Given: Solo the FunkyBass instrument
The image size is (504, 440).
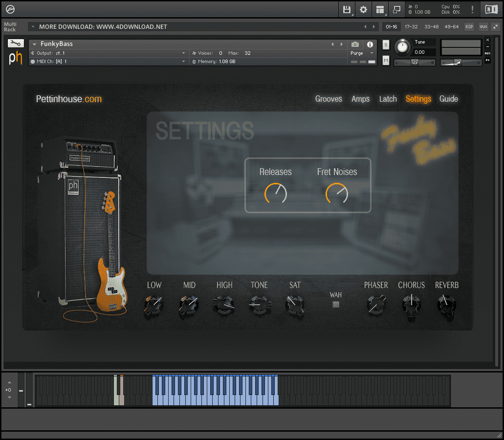Looking at the screenshot, I should pyautogui.click(x=386, y=44).
